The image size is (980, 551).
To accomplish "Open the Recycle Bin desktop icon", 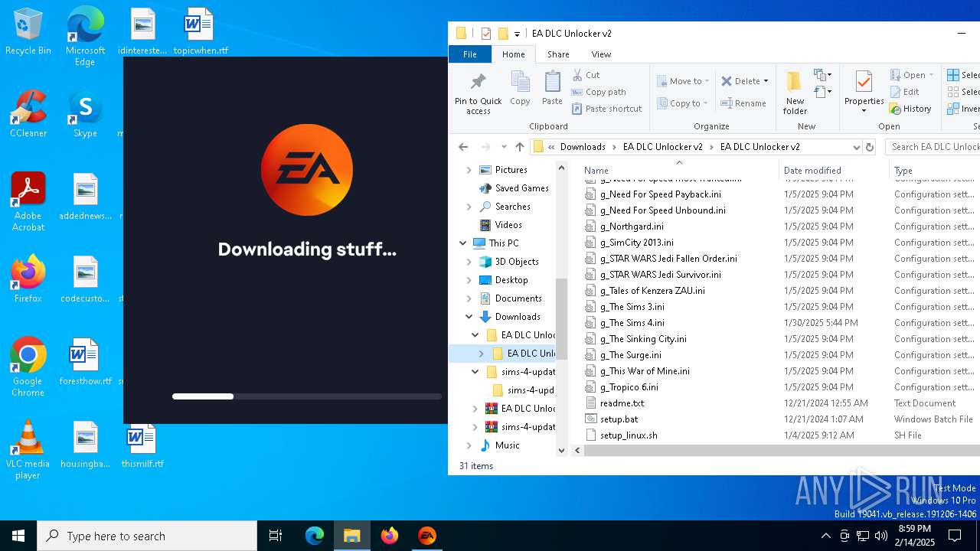I will pyautogui.click(x=28, y=32).
